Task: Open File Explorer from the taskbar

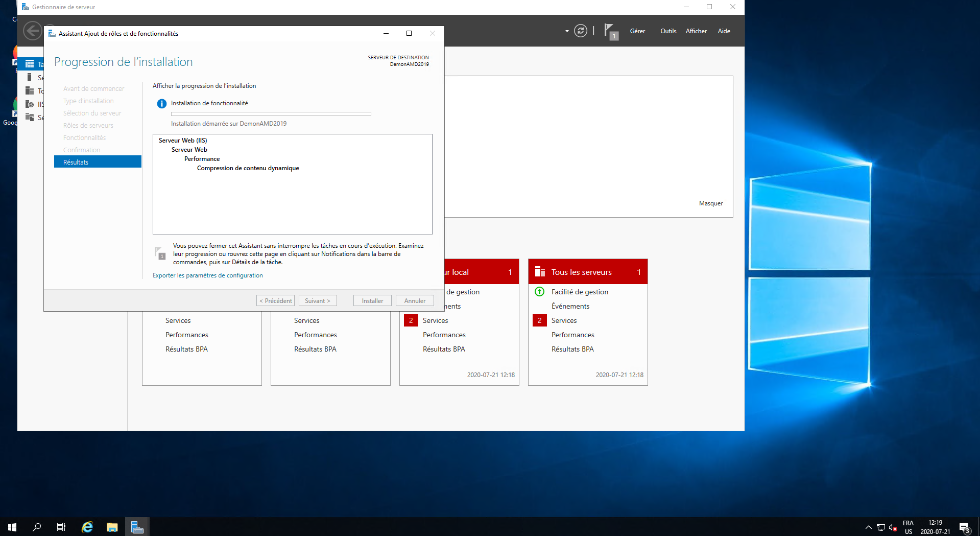Action: (112, 527)
